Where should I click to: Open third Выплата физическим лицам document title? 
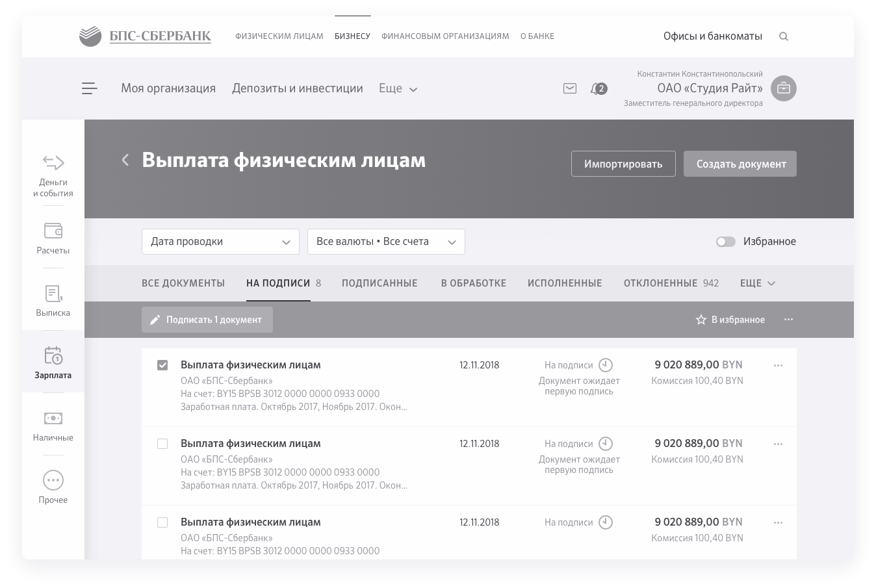251,522
